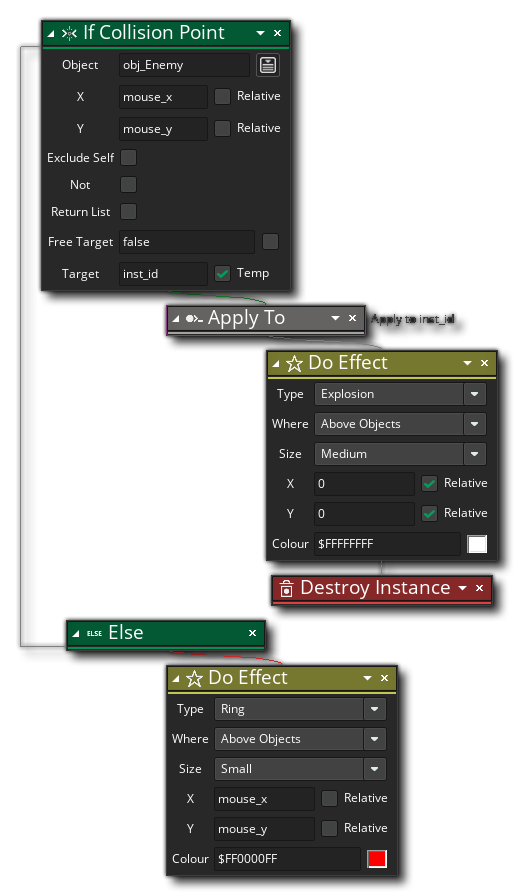
Task: Collapse the If Collision Point node
Action: click(50, 34)
